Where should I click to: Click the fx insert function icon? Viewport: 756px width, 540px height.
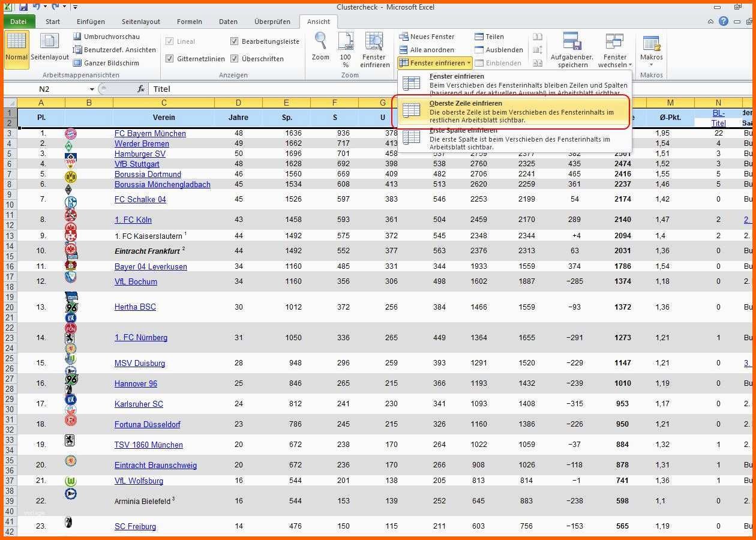pyautogui.click(x=141, y=89)
